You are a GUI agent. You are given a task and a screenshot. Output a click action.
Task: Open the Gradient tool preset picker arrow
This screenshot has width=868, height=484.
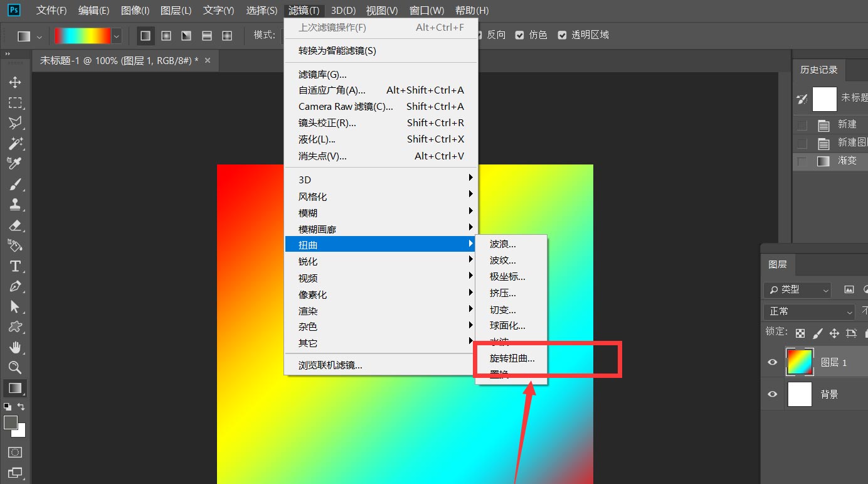[40, 36]
